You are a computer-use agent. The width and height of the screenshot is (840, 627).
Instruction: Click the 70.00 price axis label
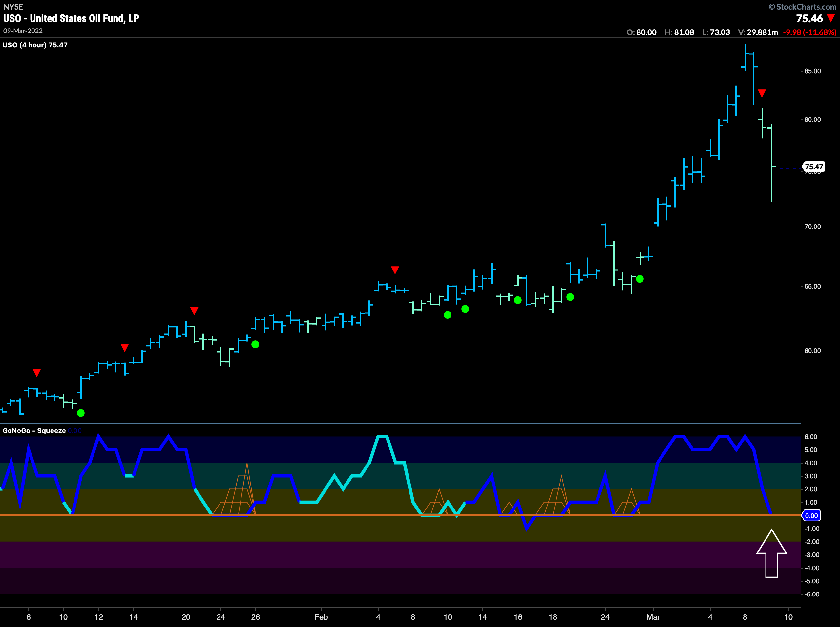(813, 227)
